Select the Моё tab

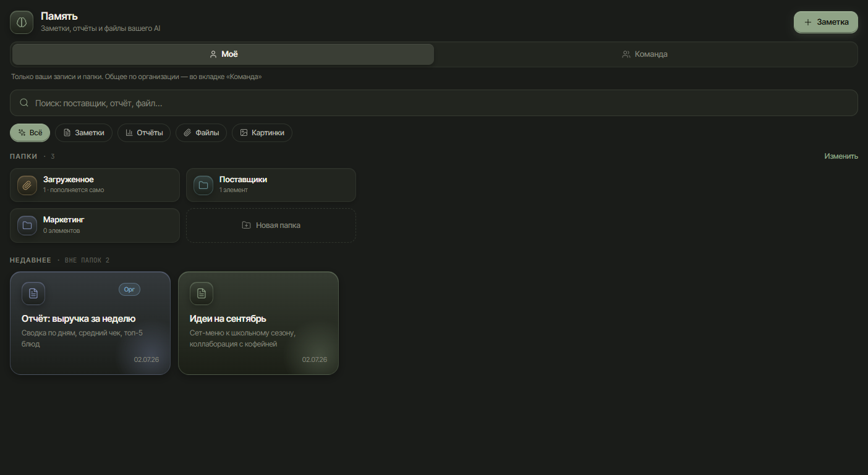pyautogui.click(x=223, y=54)
